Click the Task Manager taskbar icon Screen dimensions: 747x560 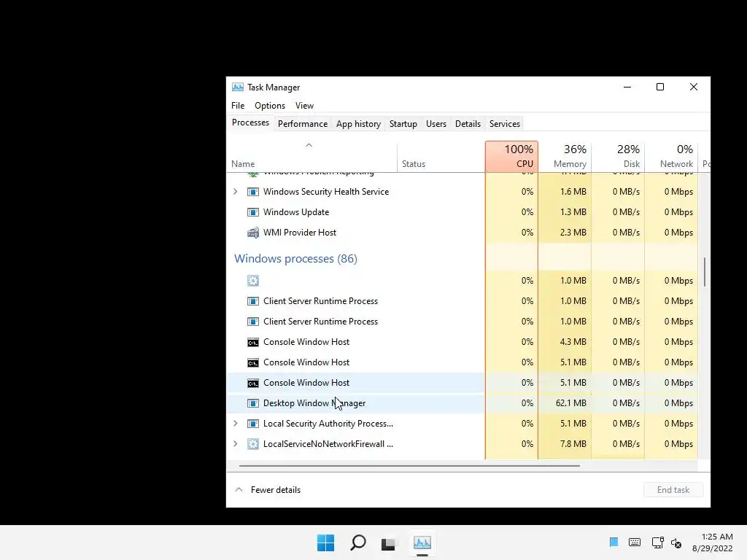[422, 542]
